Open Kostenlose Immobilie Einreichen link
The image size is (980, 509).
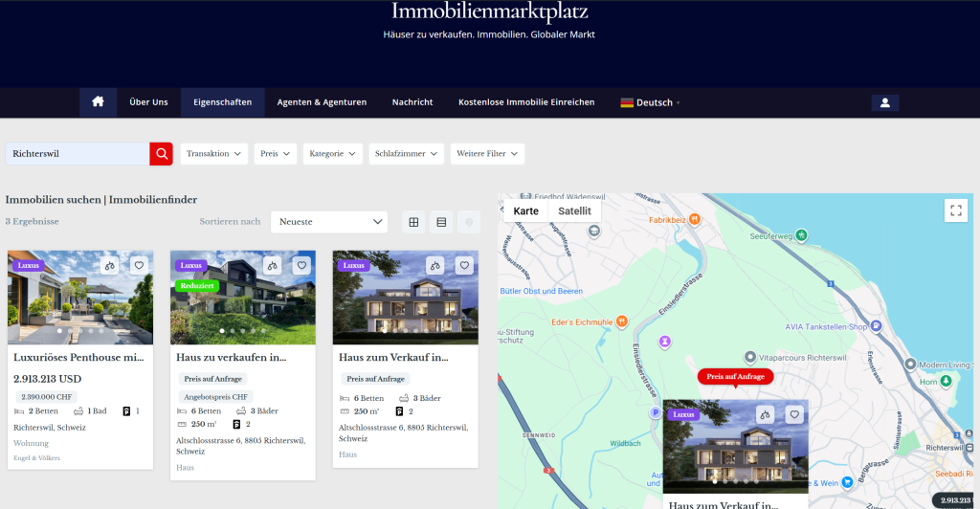[x=526, y=102]
